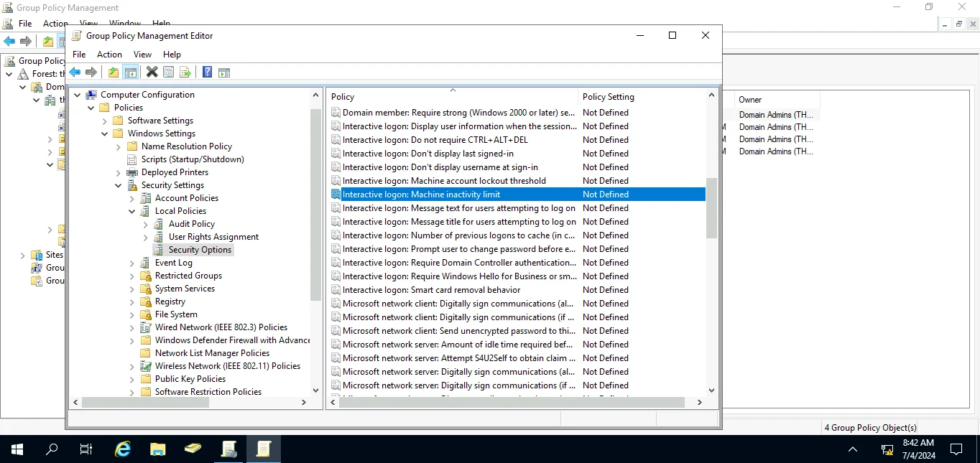
Task: Toggle the Show/Hide Console Tree icon
Action: [130, 72]
